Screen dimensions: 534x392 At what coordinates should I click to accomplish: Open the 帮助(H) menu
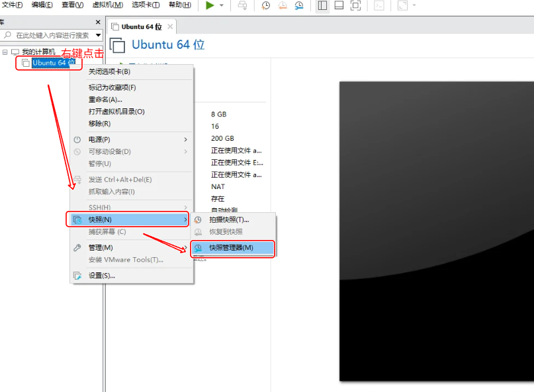pos(180,5)
